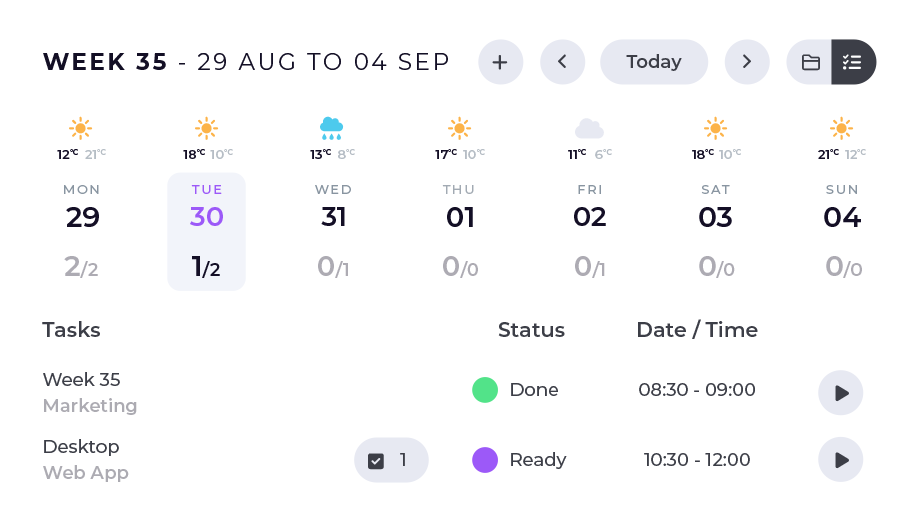The height and width of the screenshot is (522, 920).
Task: Select Tuesday 30 in the week
Action: (207, 231)
